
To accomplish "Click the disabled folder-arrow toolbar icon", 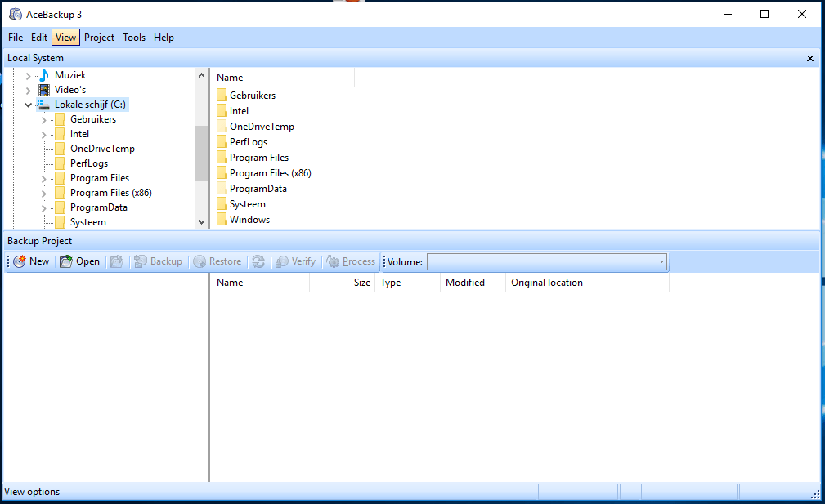I will tap(117, 261).
